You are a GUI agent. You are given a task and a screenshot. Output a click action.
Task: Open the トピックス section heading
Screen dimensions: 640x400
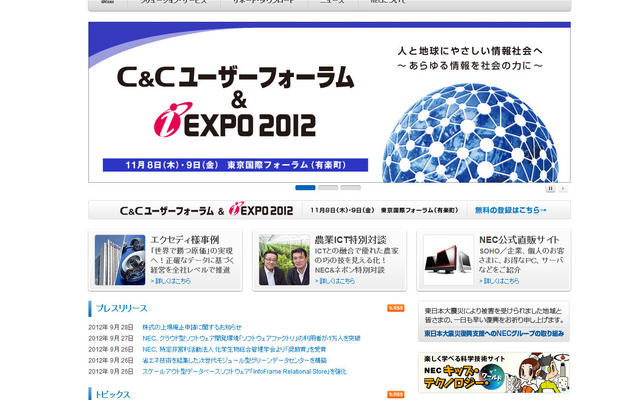tap(113, 394)
